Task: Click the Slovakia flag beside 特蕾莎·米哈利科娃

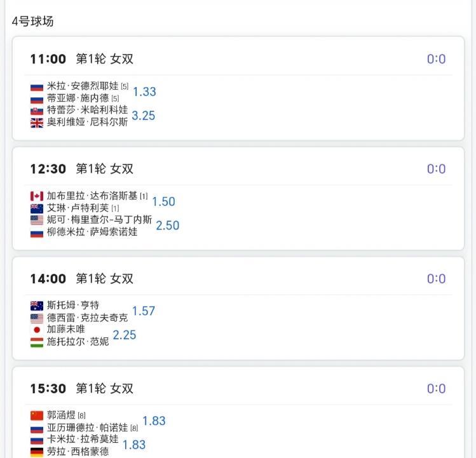Action: point(36,111)
